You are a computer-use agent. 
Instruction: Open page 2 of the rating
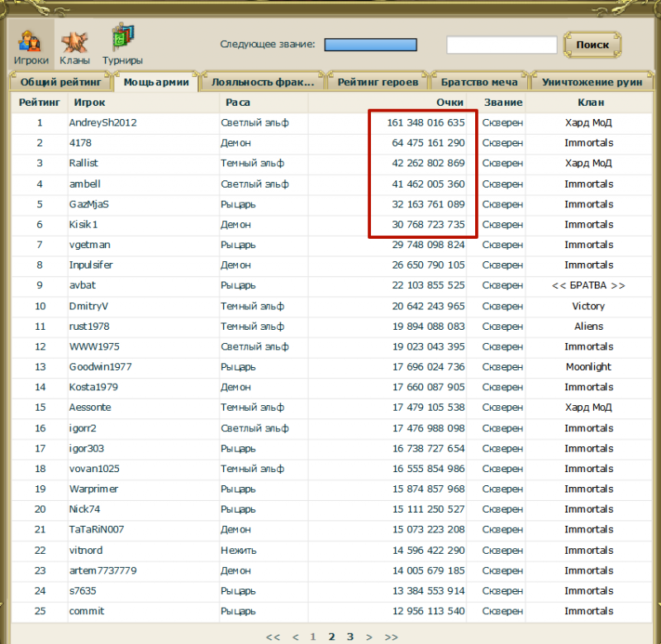click(x=332, y=637)
